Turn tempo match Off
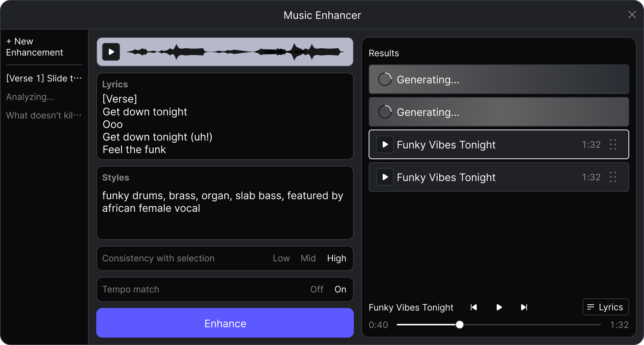This screenshot has width=644, height=345. point(317,289)
